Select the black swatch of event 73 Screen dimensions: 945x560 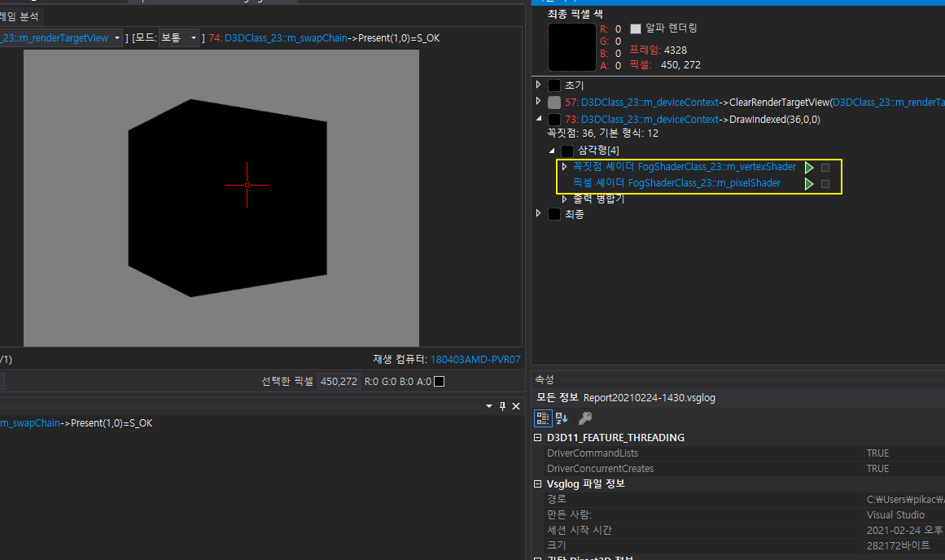point(553,120)
